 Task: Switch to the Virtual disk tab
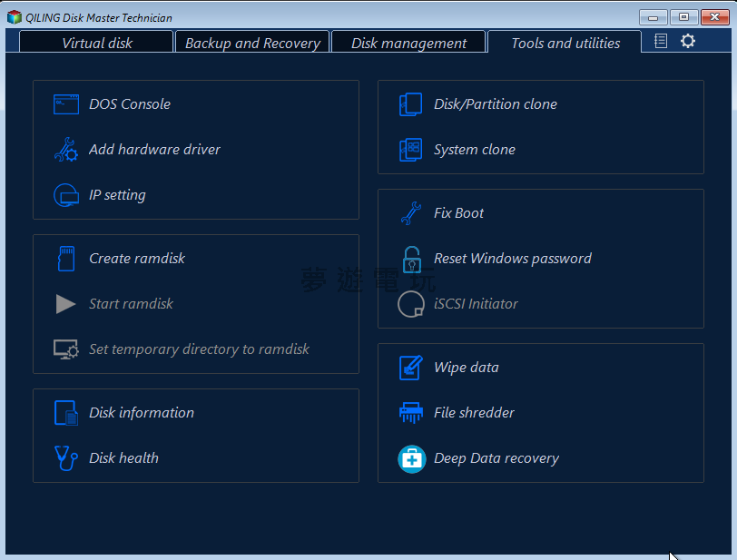[96, 43]
